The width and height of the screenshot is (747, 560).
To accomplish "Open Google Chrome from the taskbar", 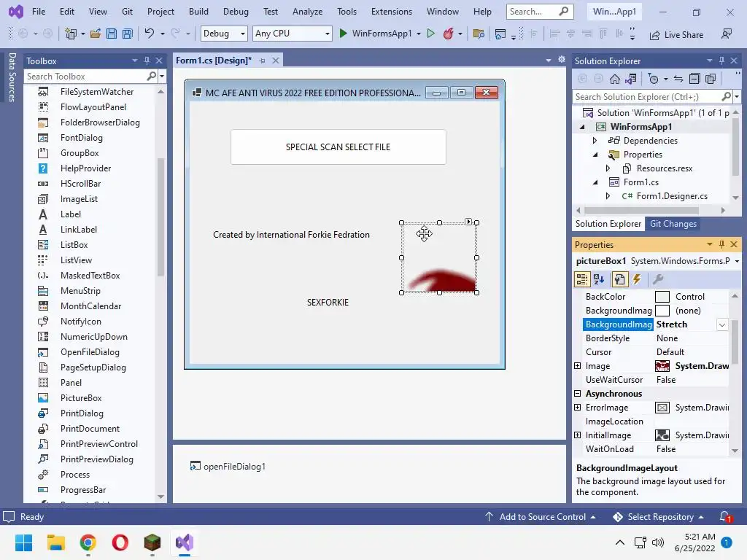I will 88,542.
